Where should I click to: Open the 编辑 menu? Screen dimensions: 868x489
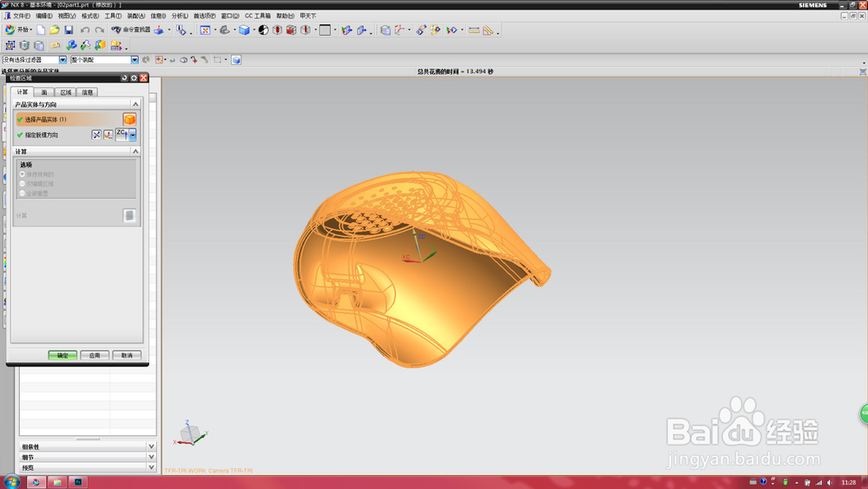coord(44,16)
